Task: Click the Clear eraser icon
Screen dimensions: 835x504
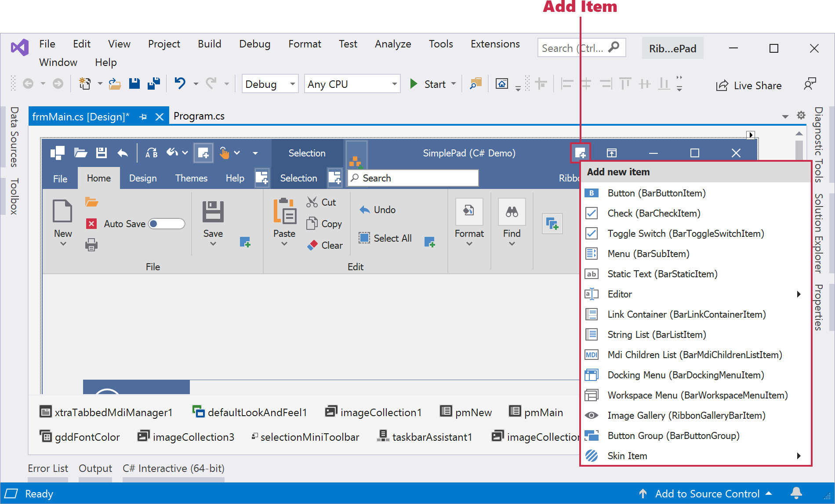Action: pos(312,245)
